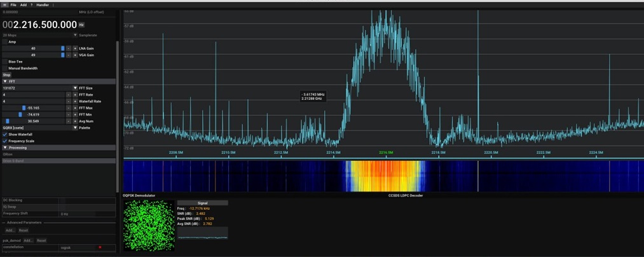
Task: Open the Handler menu
Action: [43, 4]
